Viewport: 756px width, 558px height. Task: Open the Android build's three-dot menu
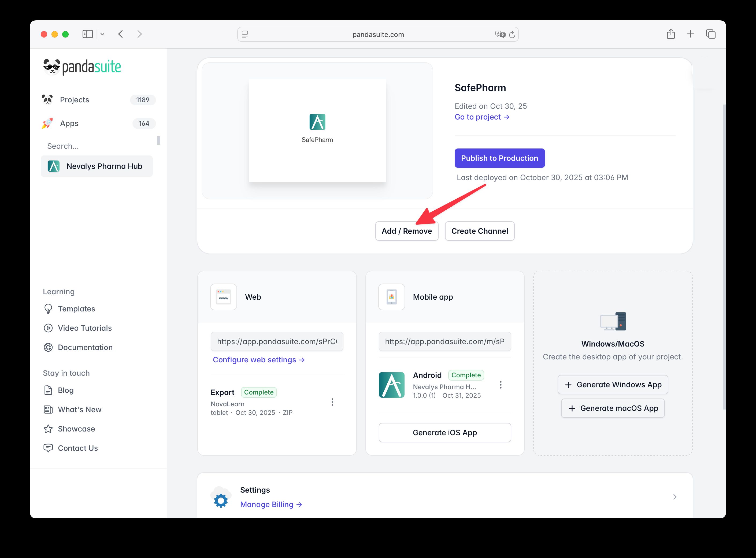(501, 385)
